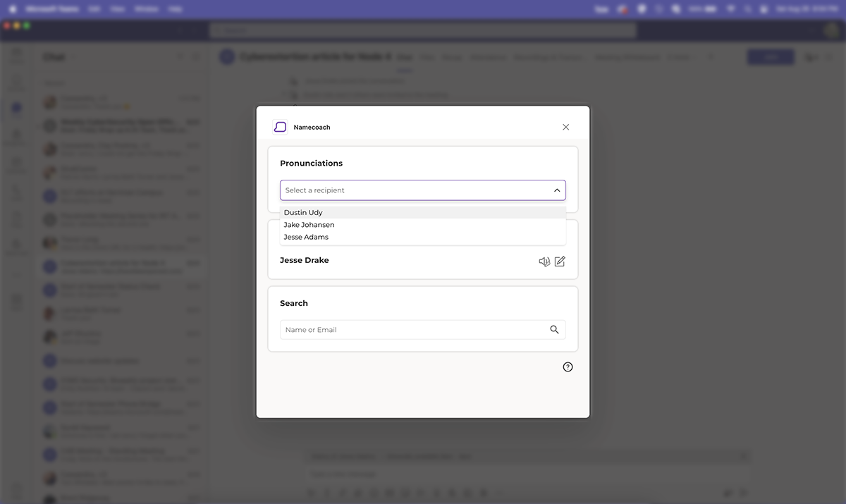Edit Jesse Drake's pronunciation entry

[560, 262]
